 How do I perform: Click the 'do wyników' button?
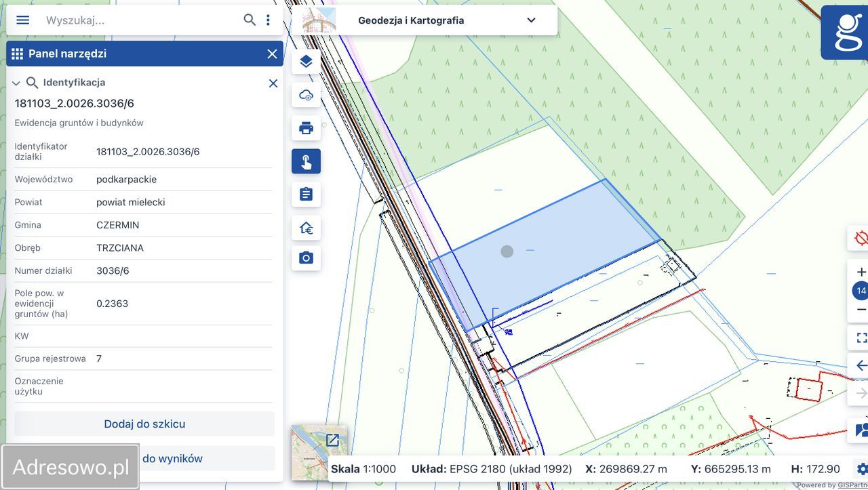(x=172, y=459)
